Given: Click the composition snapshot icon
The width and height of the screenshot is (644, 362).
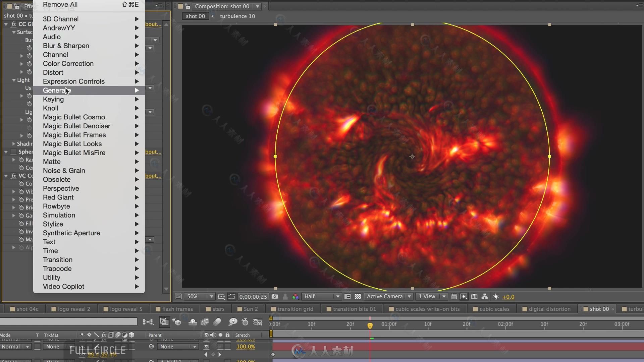Looking at the screenshot, I should [x=275, y=296].
